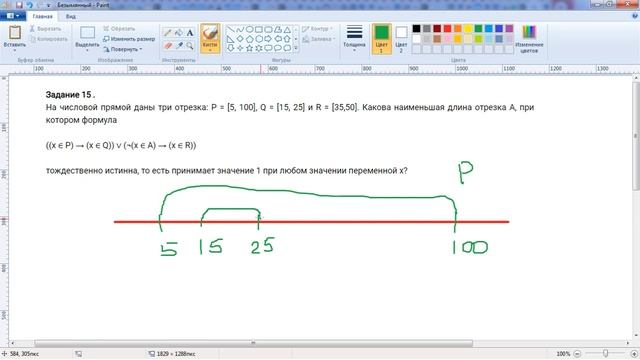Choose the Diamond shape

point(240,39)
